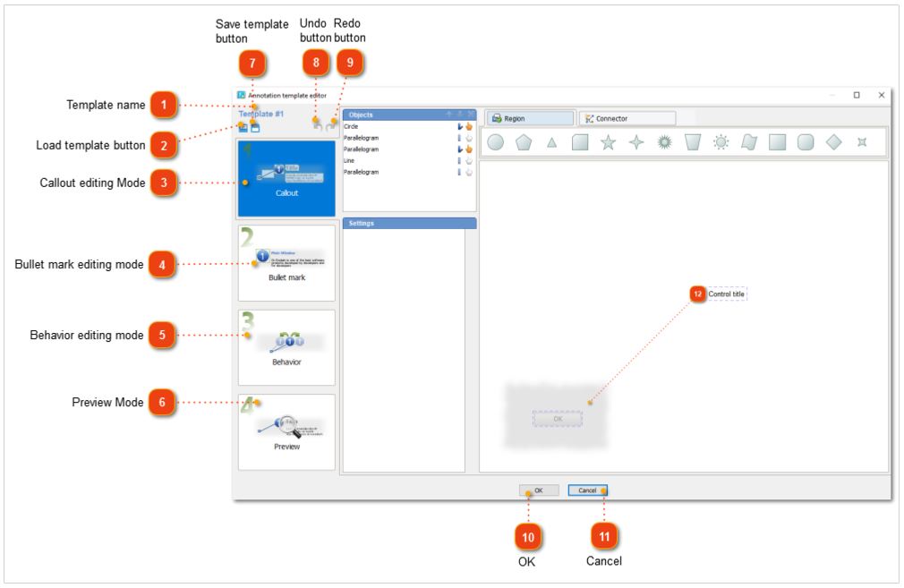Click the Template #1 name
904x588 pixels.
[x=261, y=114]
